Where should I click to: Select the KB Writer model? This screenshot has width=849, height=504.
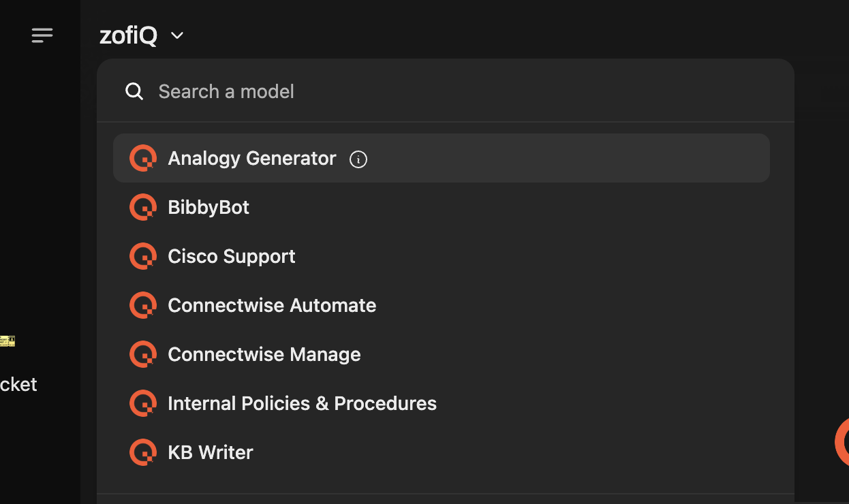[442, 452]
